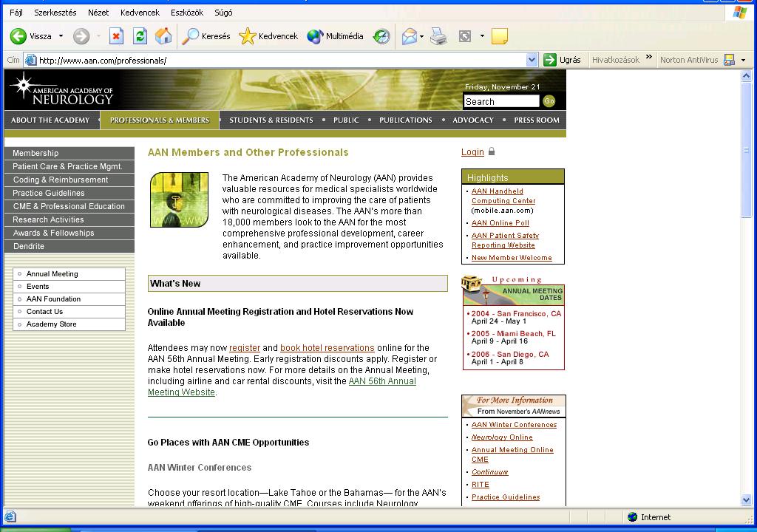Screen dimensions: 757x532
Task: Click the Windows flag logo
Action: tap(739, 13)
